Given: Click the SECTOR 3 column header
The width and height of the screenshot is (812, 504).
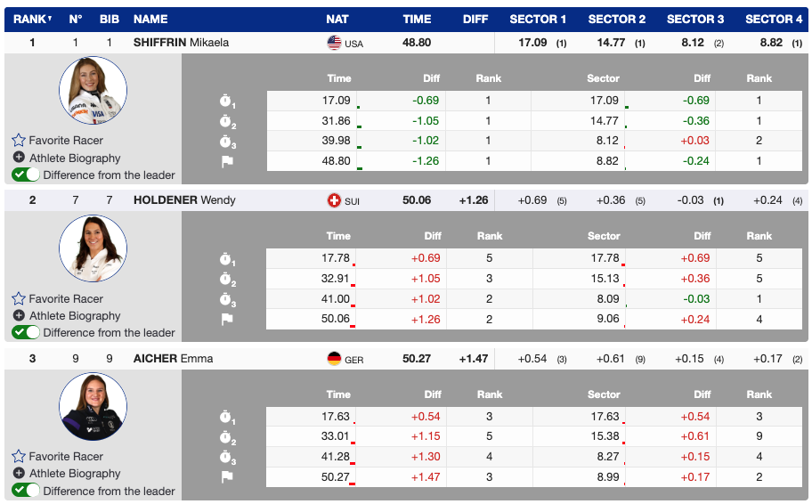Looking at the screenshot, I should (695, 19).
